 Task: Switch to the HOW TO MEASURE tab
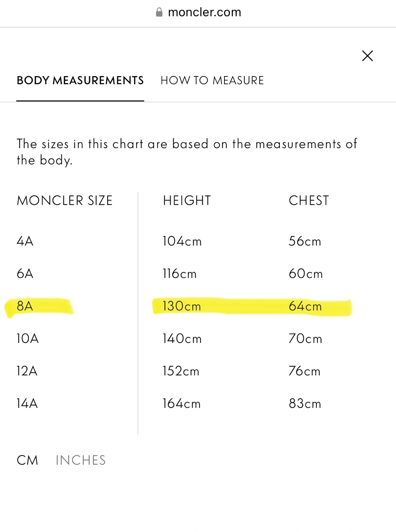[212, 80]
